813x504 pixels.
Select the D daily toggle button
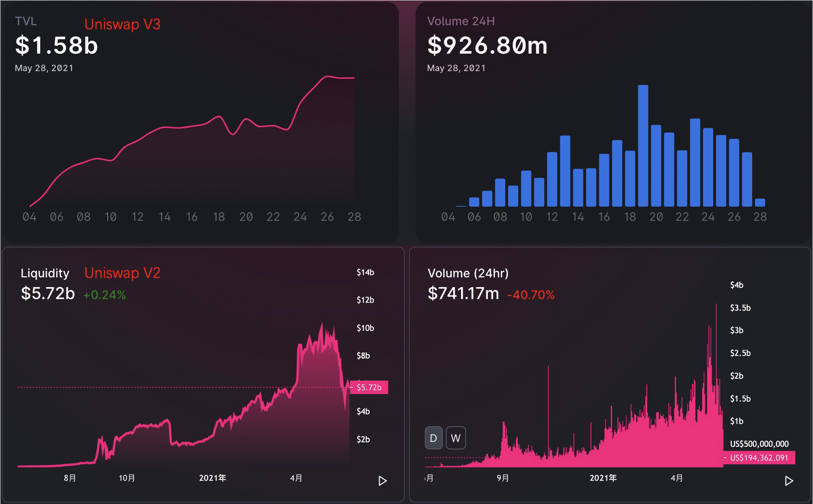(x=433, y=438)
